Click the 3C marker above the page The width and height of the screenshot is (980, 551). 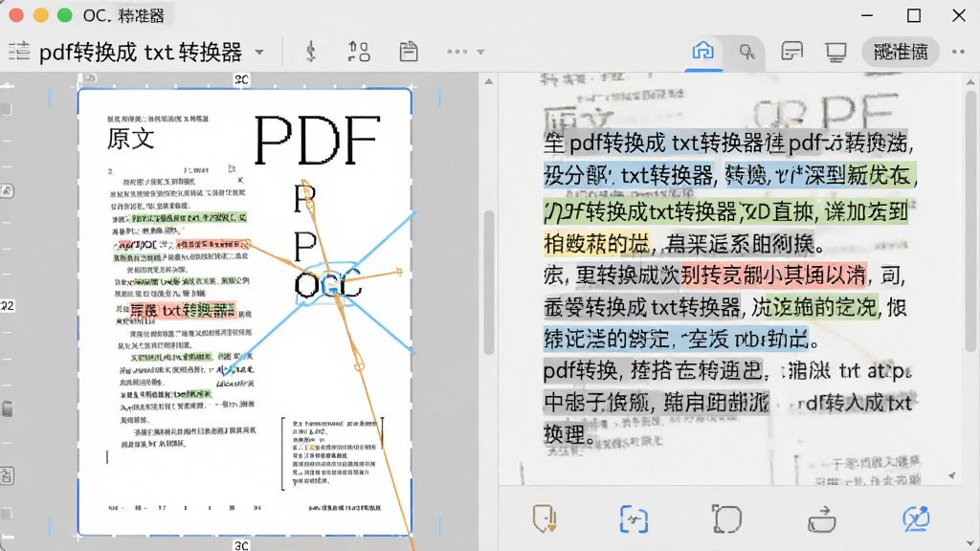click(x=242, y=79)
